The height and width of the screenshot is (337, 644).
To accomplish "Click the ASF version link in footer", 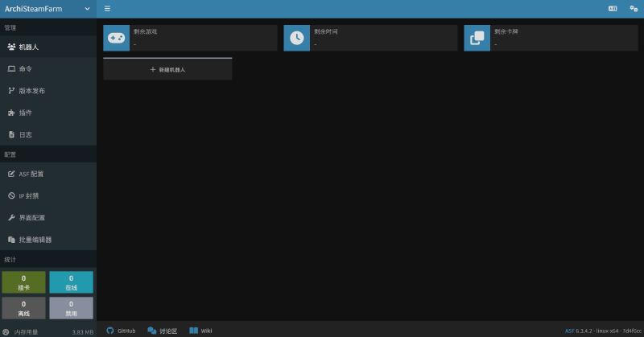I will tap(570, 331).
